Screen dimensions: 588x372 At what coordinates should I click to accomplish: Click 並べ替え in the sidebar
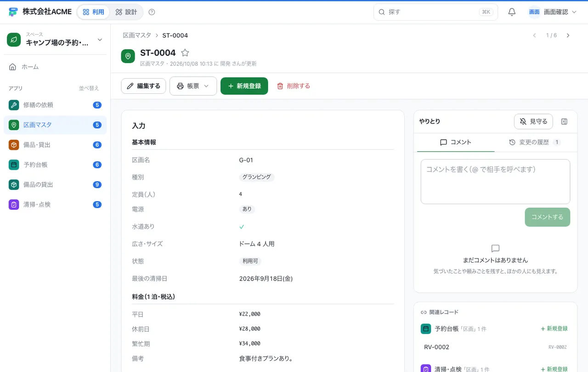89,88
